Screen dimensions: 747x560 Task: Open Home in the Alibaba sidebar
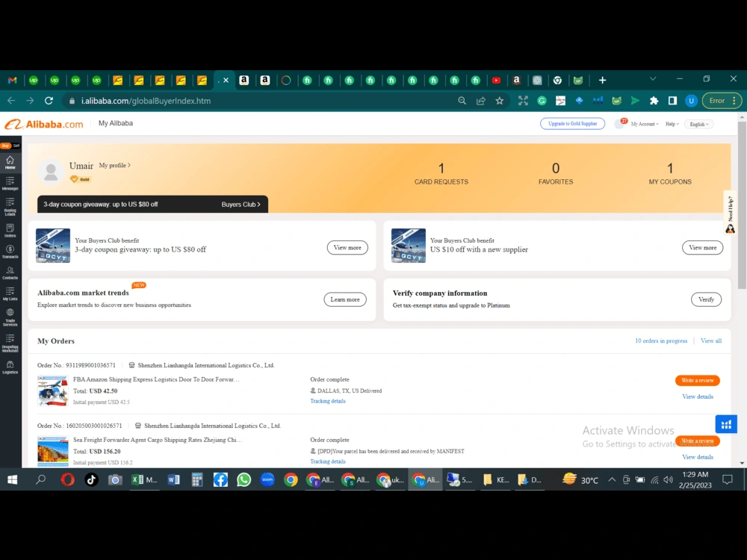coord(10,162)
